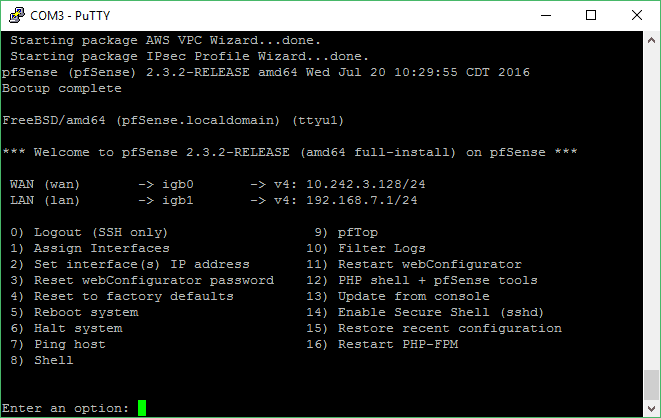This screenshot has width=661, height=418.
Task: Click the "Restart webConfigurator" option text
Action: pyautogui.click(x=430, y=264)
